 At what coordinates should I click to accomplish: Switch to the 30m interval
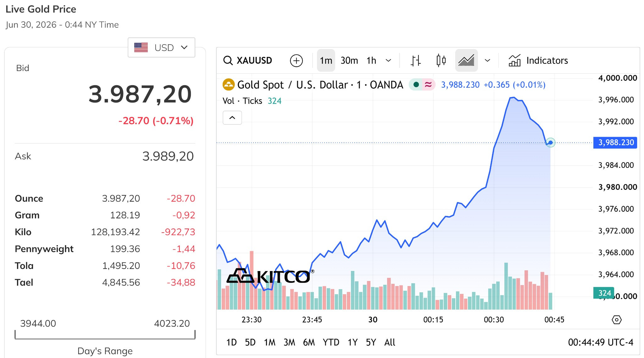(349, 60)
